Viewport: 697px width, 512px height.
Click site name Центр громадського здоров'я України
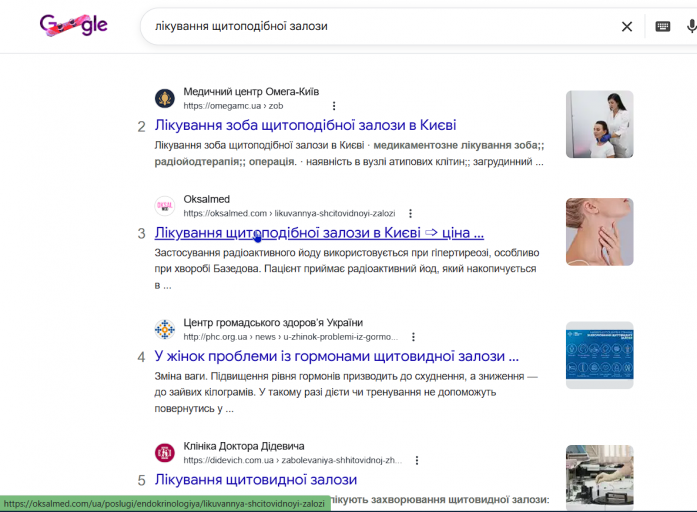point(273,323)
